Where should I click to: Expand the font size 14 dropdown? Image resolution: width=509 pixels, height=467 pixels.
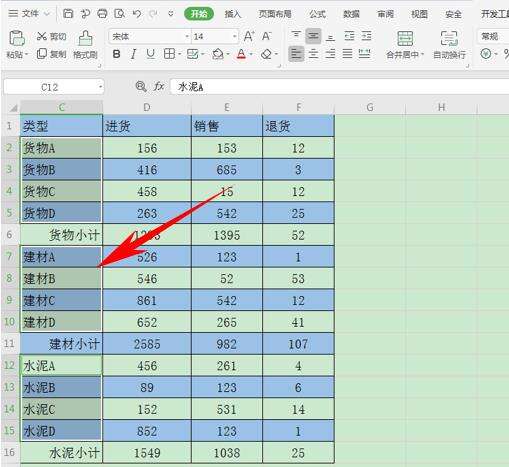[235, 36]
